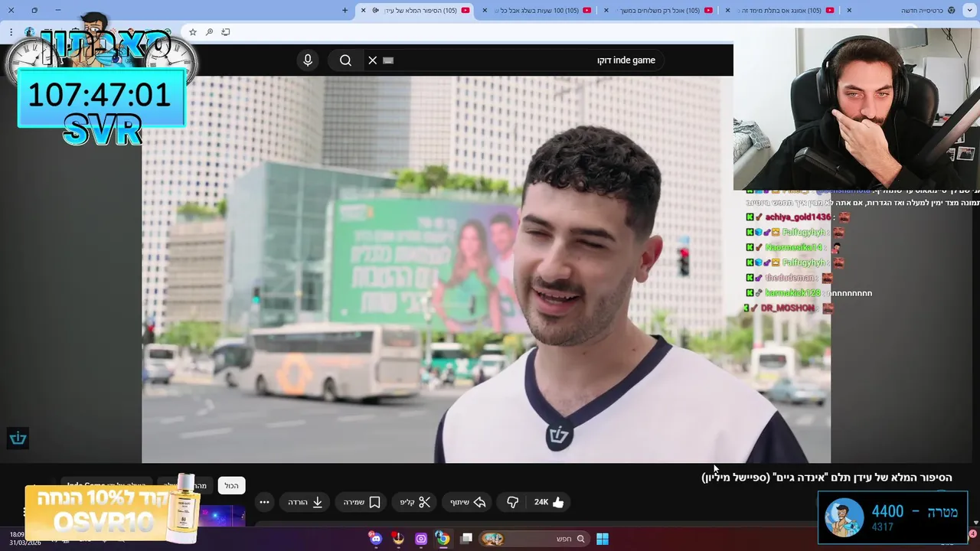Download the video with the הורדה button
The height and width of the screenshot is (551, 980).
[305, 502]
